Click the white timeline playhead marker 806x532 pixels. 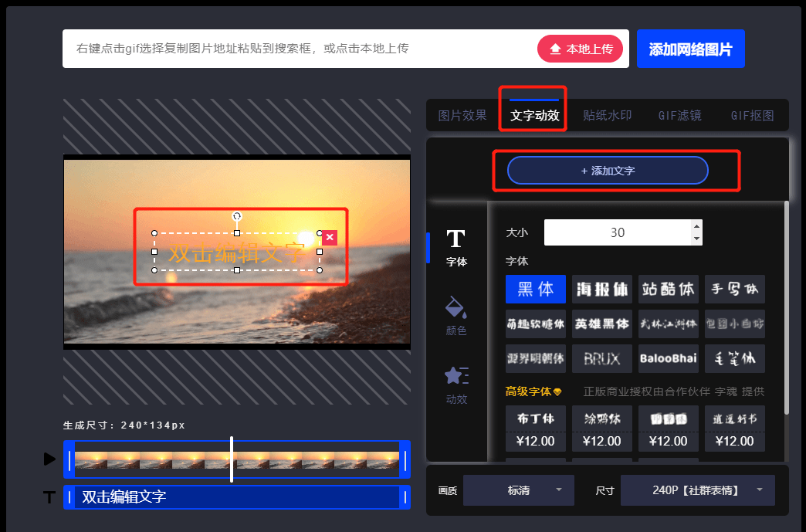point(232,459)
